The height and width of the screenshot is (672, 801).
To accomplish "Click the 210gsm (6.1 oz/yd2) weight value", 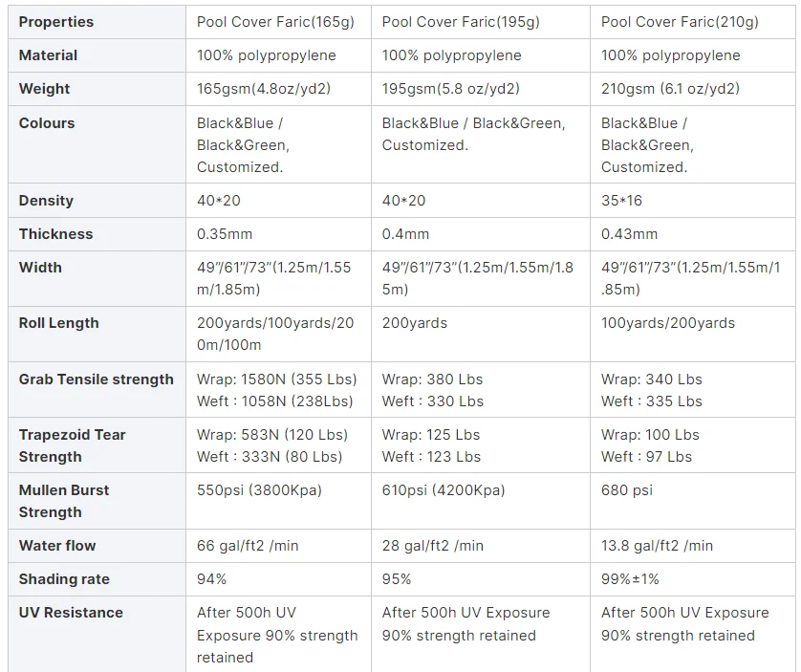I will click(x=670, y=89).
